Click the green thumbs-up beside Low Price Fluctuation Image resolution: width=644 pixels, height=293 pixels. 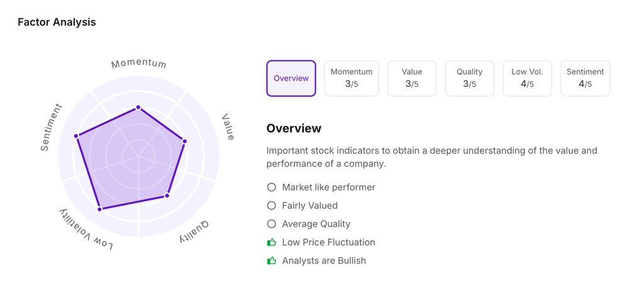click(x=272, y=242)
